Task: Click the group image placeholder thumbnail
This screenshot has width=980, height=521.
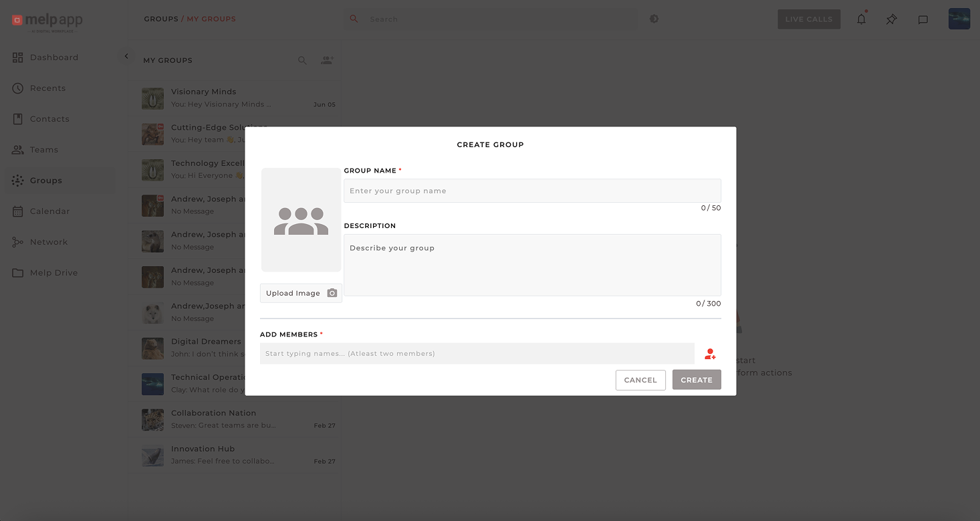Action: coord(301,220)
